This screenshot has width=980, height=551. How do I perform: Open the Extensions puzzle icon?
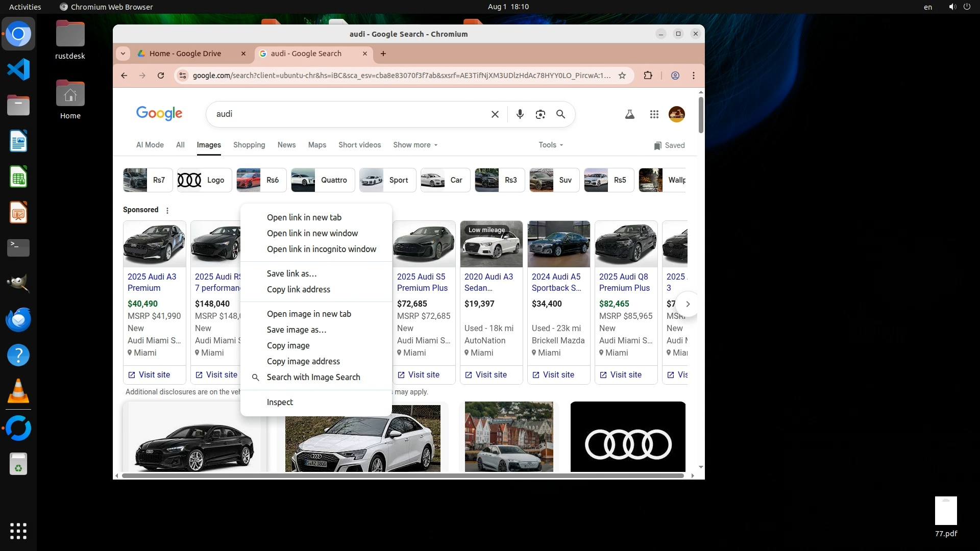[648, 76]
